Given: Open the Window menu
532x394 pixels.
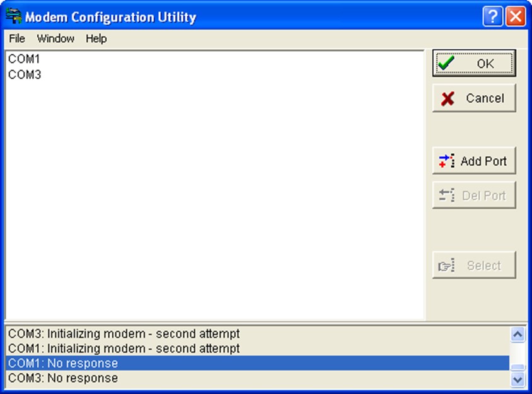Looking at the screenshot, I should [x=55, y=38].
